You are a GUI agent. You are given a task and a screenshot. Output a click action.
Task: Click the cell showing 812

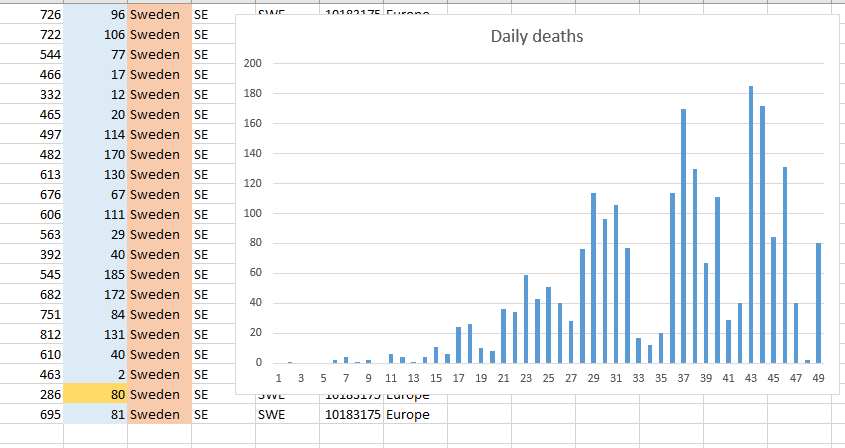(x=31, y=334)
